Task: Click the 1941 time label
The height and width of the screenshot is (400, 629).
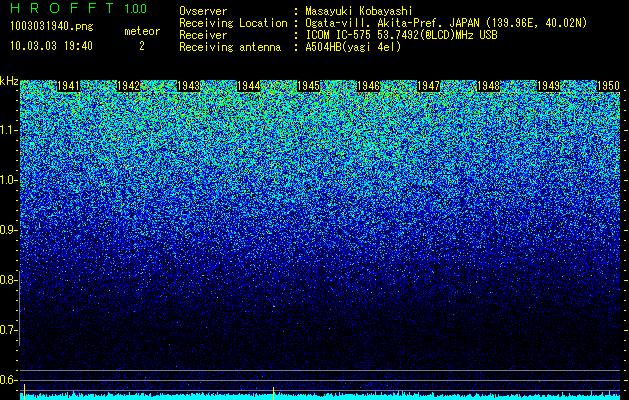Action: (68, 86)
